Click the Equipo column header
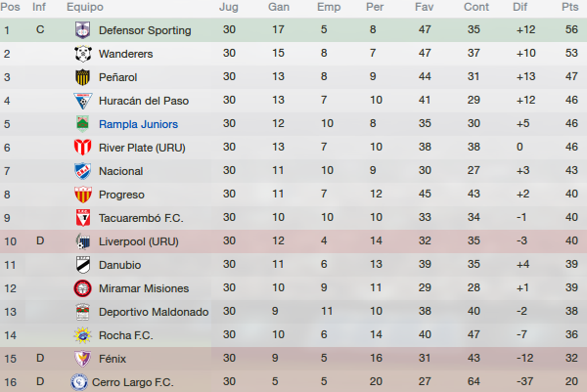Viewport: 587px width, 392px height. coord(85,7)
